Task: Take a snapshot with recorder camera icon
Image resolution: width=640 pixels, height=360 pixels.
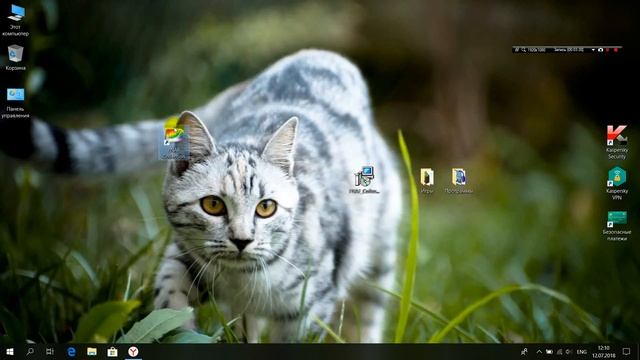Action: (x=600, y=50)
